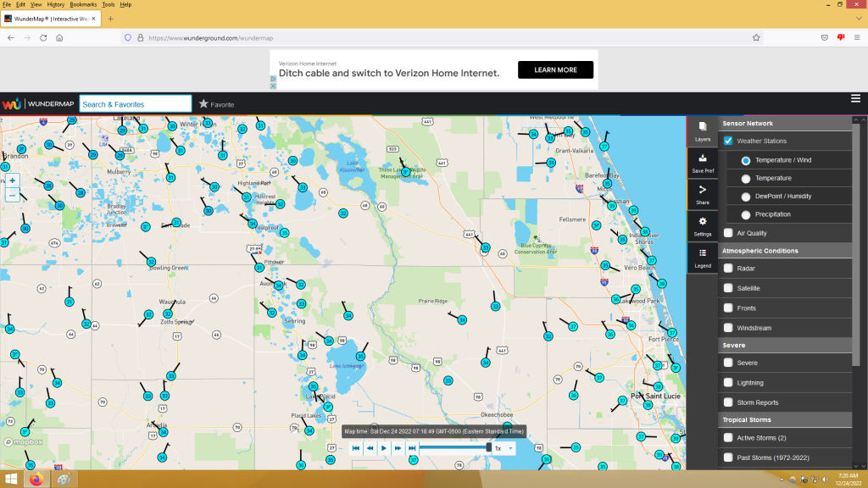This screenshot has height=488, width=868.
Task: Select the Temperature / Wind option
Action: pos(746,160)
